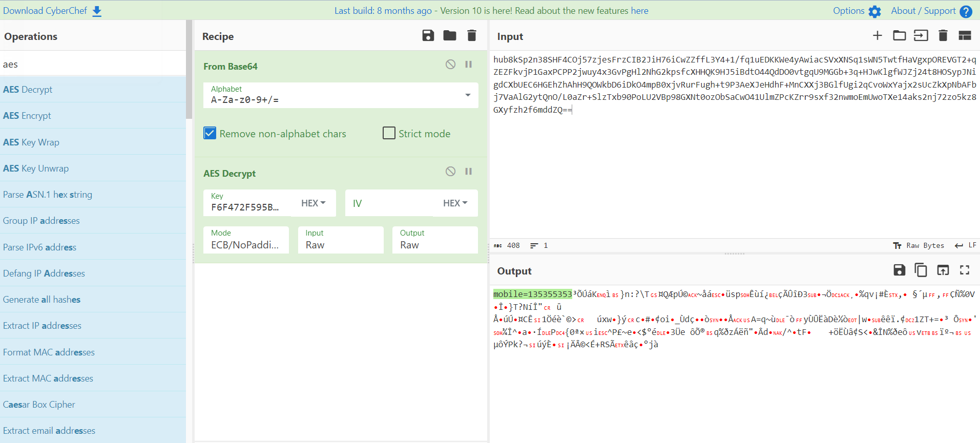Image resolution: width=980 pixels, height=443 pixels.
Task: Copy raw output to clipboard
Action: 921,270
